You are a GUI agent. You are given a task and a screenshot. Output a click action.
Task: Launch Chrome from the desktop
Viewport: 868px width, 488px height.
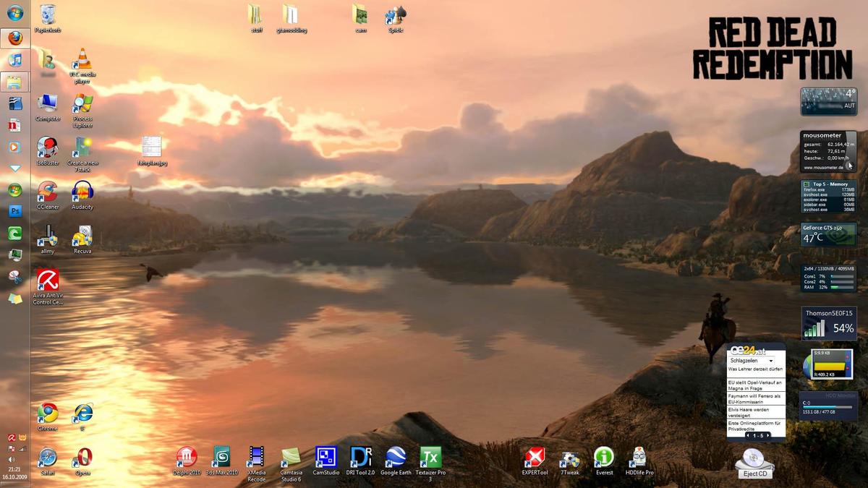coord(48,417)
